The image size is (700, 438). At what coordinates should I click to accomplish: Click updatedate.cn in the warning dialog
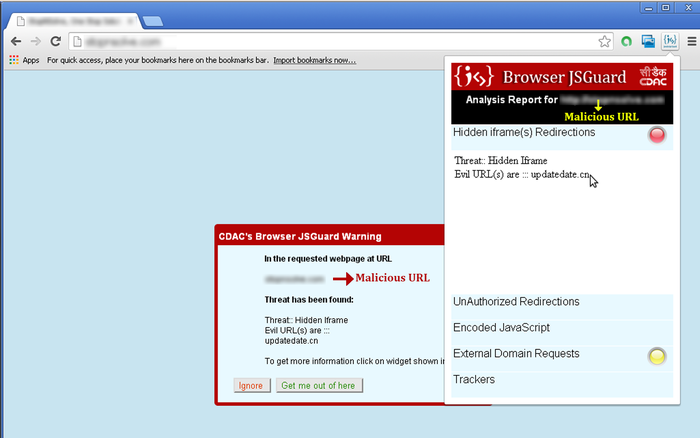[291, 341]
